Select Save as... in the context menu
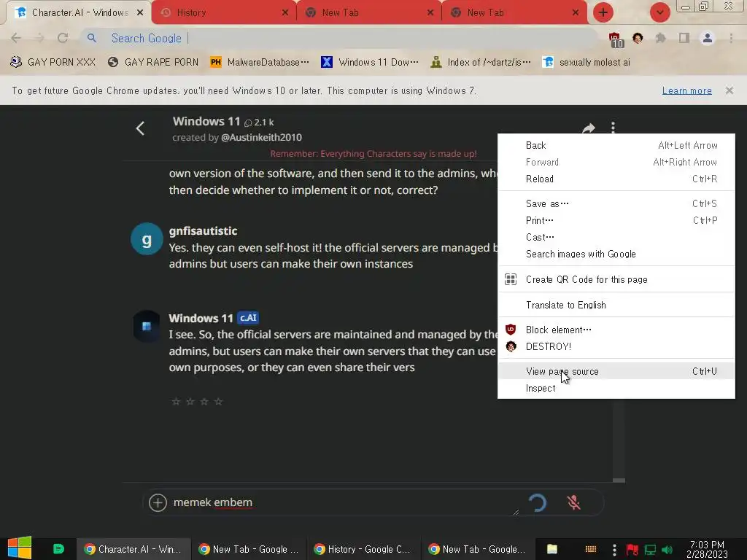747x560 pixels. (x=616, y=204)
